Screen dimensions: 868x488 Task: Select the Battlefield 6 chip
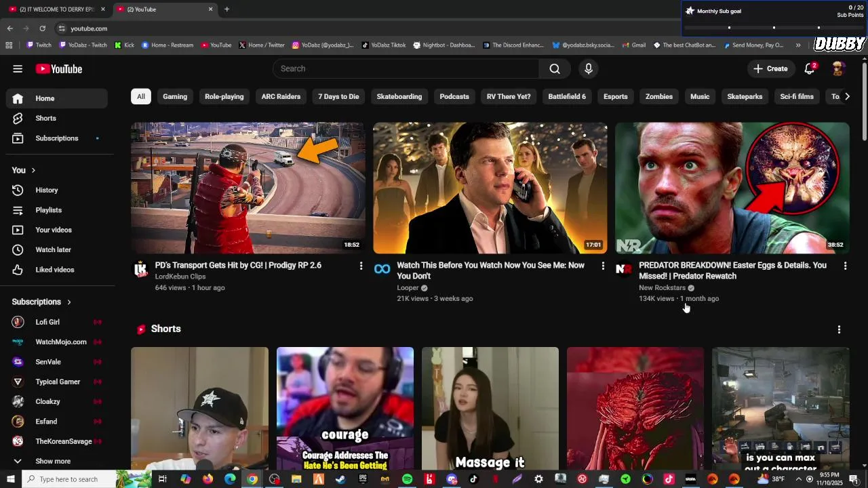(567, 96)
